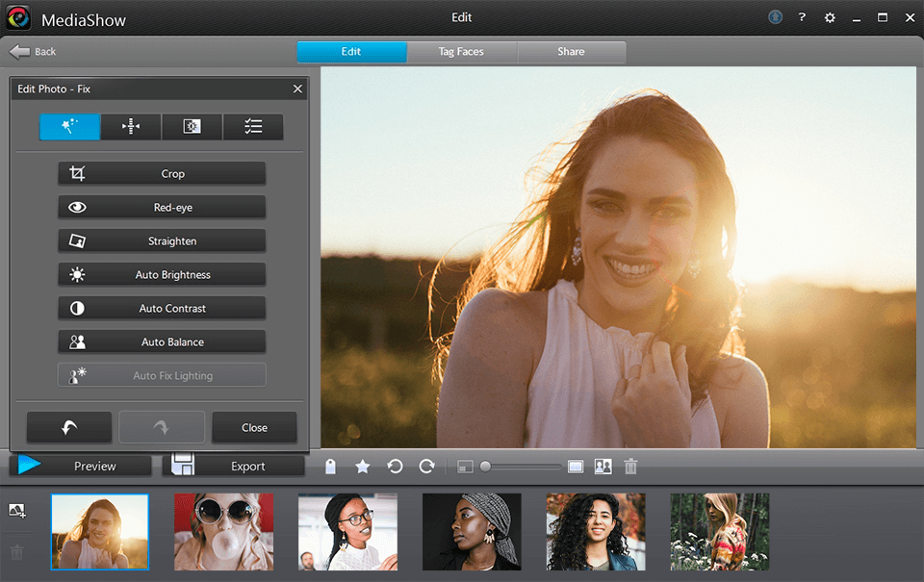The width and height of the screenshot is (924, 582).
Task: Close the Edit Photo - Fix panel
Action: [297, 89]
